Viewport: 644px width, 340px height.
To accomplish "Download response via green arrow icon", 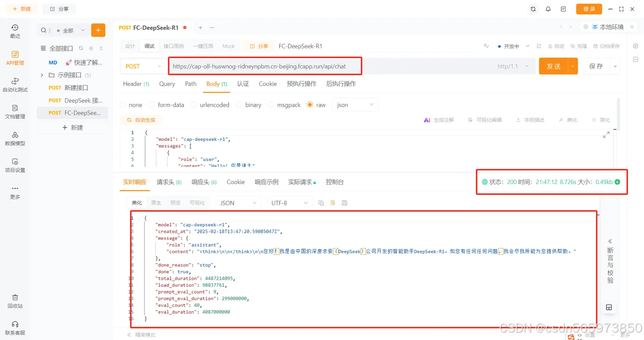I will 617,182.
